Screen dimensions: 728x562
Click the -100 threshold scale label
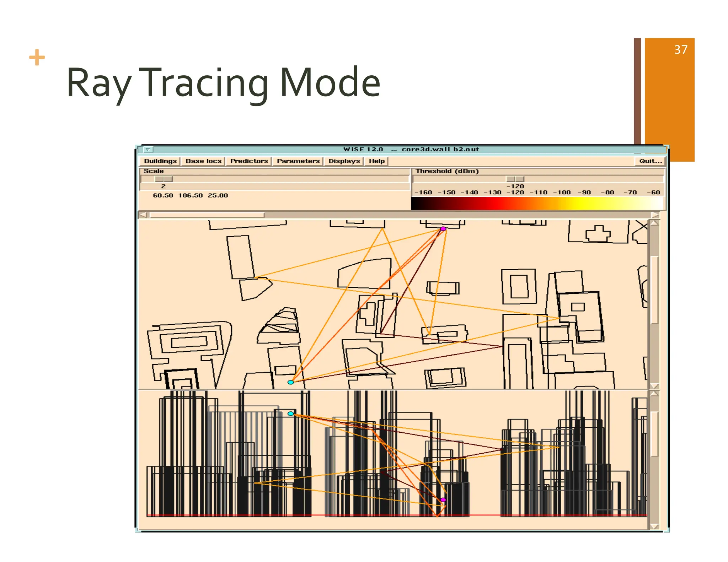pos(562,193)
